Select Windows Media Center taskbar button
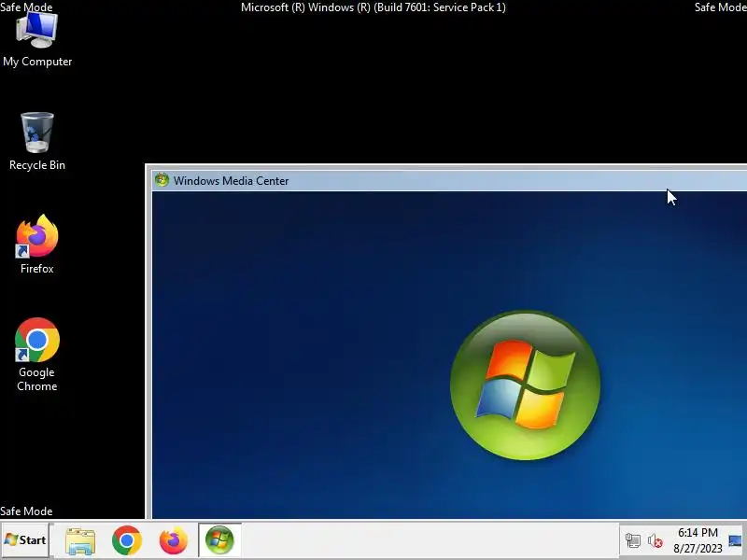Viewport: 747px width, 560px height. [x=219, y=540]
